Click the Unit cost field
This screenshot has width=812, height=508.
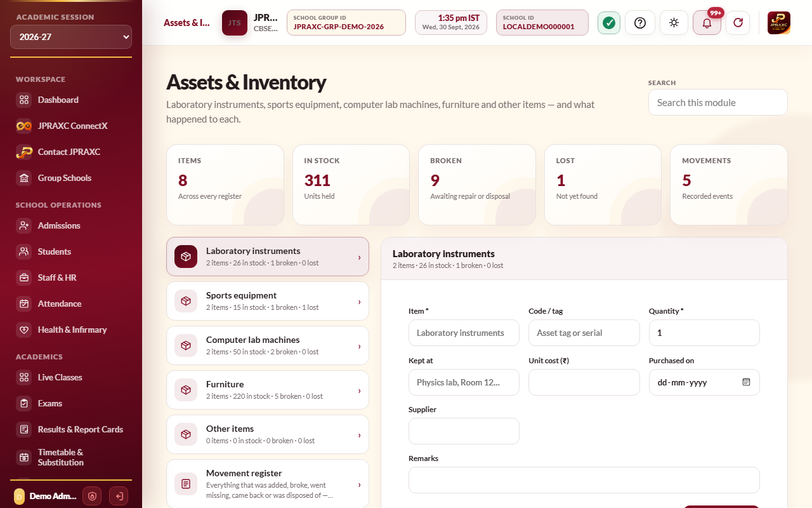pos(584,382)
